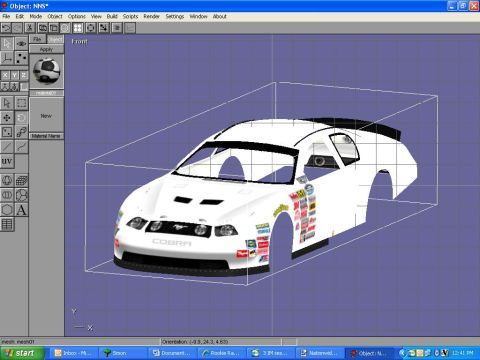Select the Text A tool

(x=21, y=210)
